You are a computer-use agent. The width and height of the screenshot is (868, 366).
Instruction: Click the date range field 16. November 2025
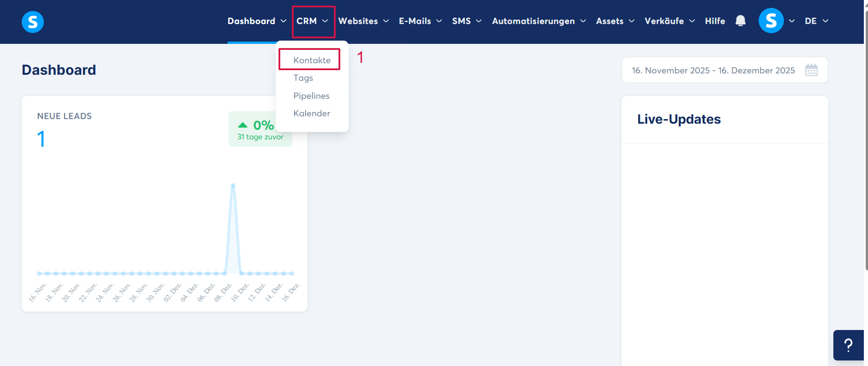[x=724, y=70]
